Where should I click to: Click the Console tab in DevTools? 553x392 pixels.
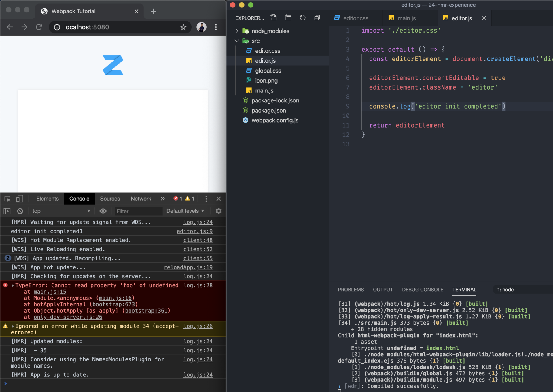click(79, 199)
